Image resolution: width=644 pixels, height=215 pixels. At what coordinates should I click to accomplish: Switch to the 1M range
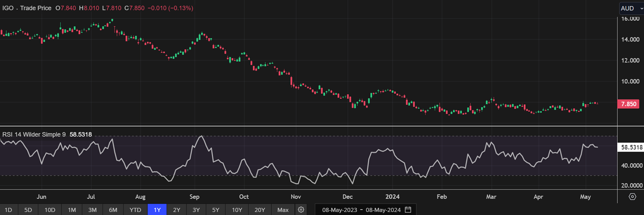tap(72, 210)
